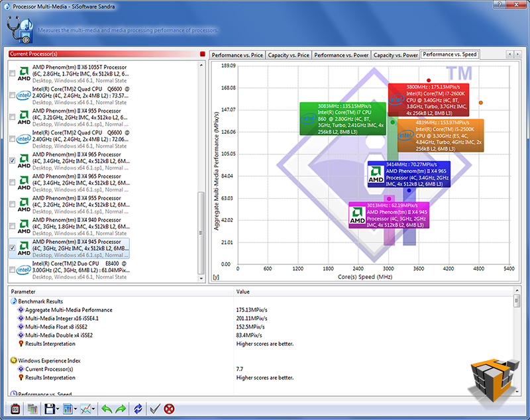
Task: Click the AMD logo of Phenom II X6 1055T
Action: click(24, 74)
